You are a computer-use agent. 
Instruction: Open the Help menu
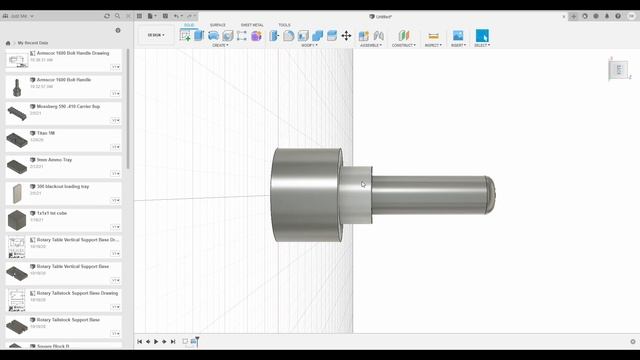click(x=618, y=16)
